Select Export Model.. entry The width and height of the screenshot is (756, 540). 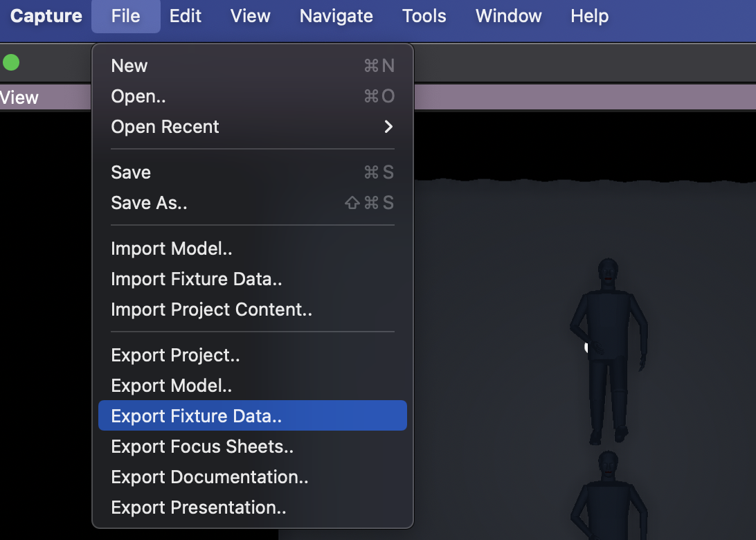253,385
